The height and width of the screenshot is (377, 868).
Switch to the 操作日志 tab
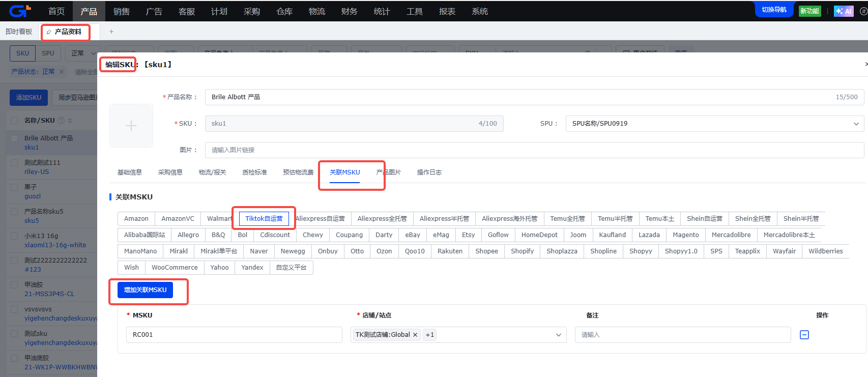click(x=429, y=172)
